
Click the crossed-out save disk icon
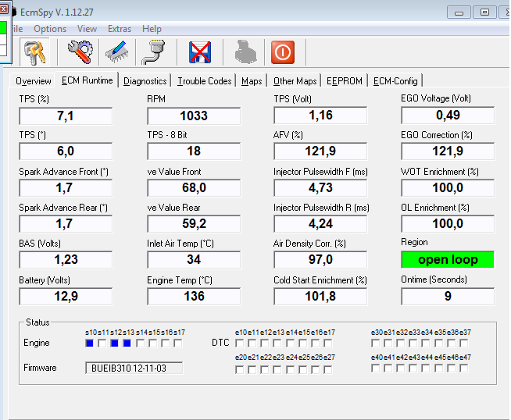(201, 52)
